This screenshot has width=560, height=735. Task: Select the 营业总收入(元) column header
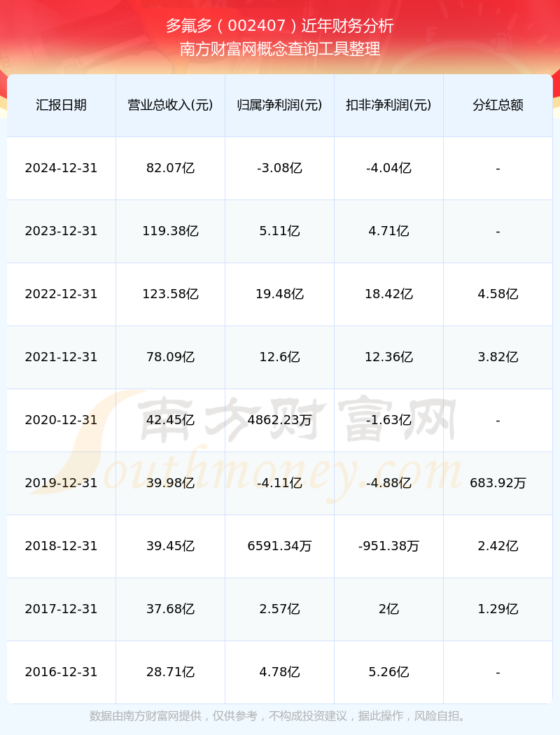click(171, 105)
